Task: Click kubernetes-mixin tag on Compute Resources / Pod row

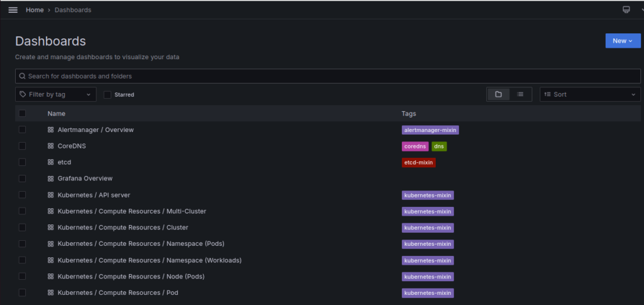Action: coord(428,293)
